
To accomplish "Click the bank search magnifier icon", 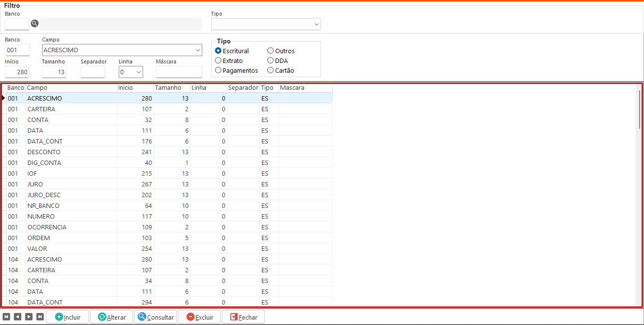I will [x=34, y=23].
